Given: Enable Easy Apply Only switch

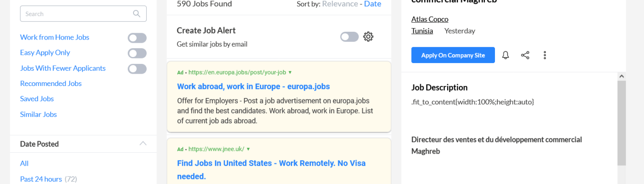Looking at the screenshot, I should click(x=137, y=53).
